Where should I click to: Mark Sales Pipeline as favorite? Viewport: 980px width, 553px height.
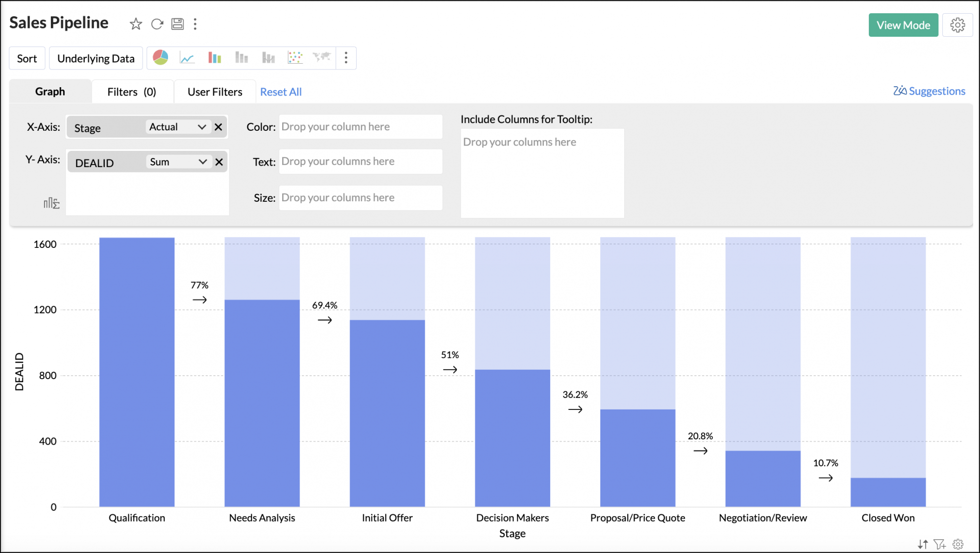coord(135,24)
